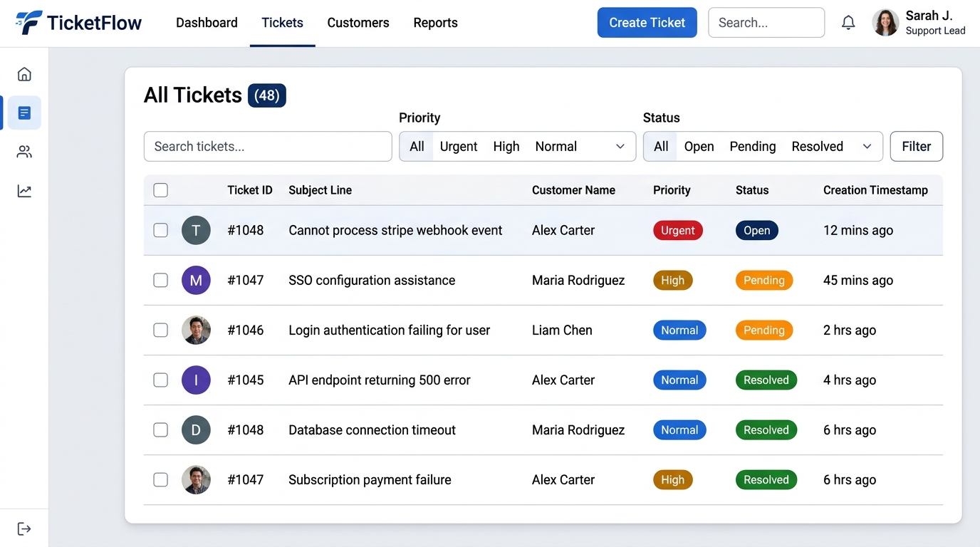Open the notifications bell
This screenshot has width=980, height=547.
tap(848, 23)
